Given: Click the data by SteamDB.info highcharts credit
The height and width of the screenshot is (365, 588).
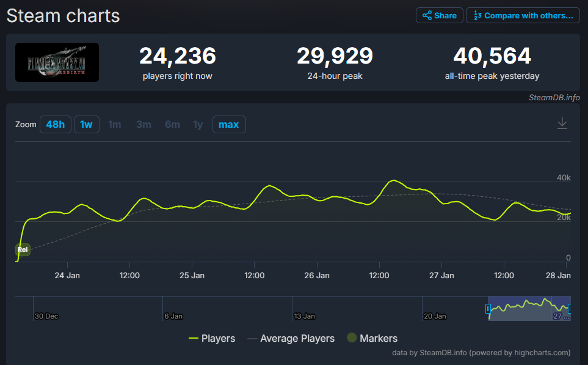Looking at the screenshot, I should 481,353.
